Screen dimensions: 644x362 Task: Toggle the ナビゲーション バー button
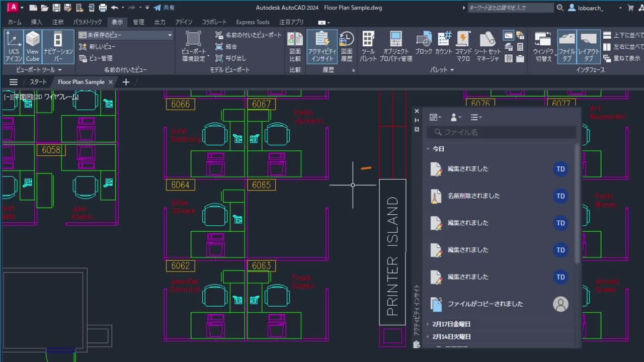coord(58,46)
